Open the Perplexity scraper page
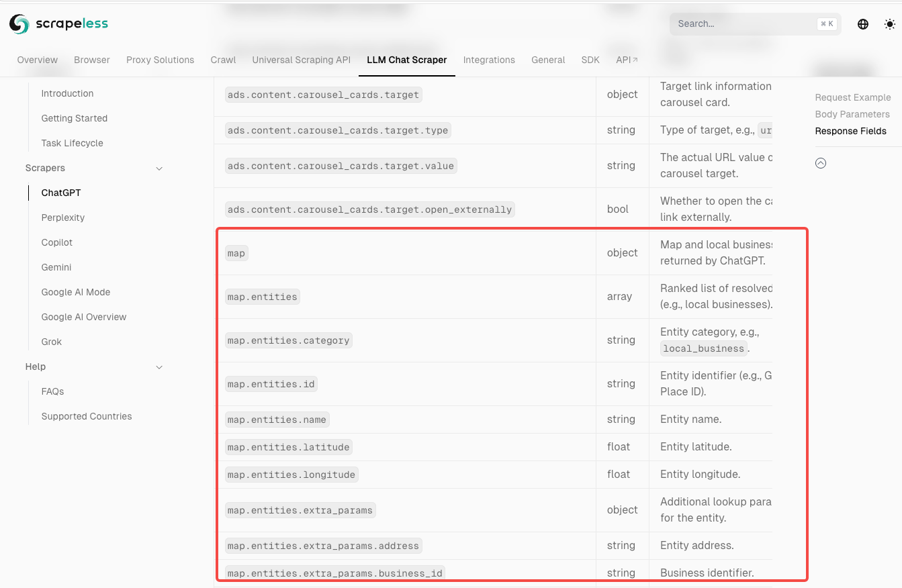 click(63, 217)
